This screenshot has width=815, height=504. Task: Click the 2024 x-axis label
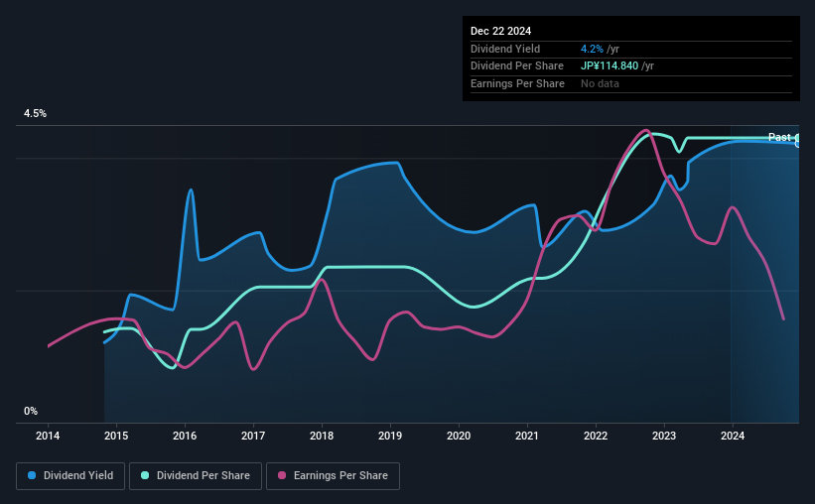pyautogui.click(x=733, y=436)
